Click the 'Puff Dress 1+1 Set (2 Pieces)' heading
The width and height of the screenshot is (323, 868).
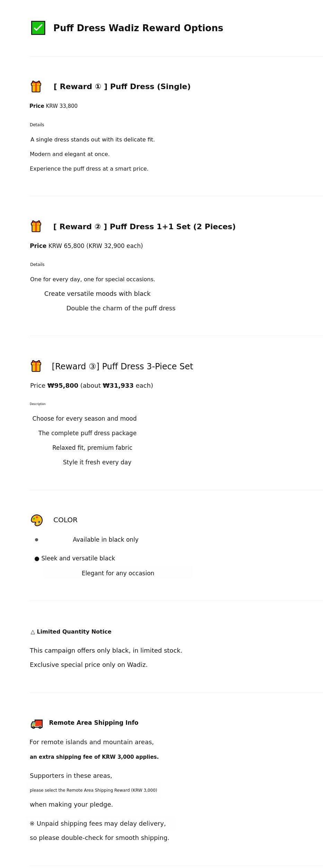tap(144, 227)
